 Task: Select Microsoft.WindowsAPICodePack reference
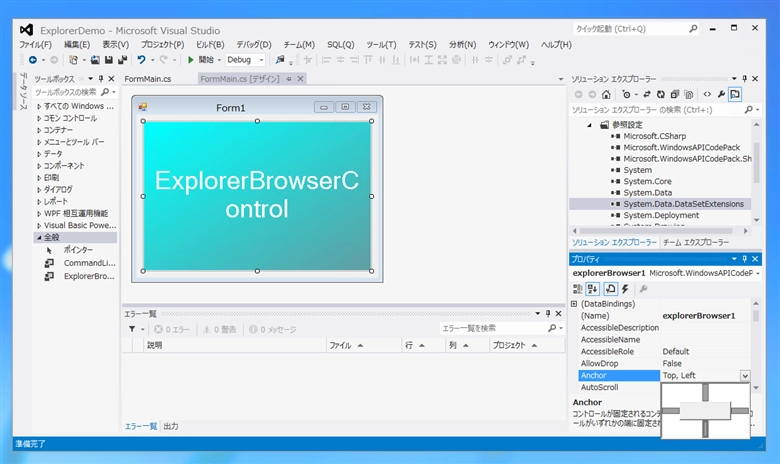(682, 147)
